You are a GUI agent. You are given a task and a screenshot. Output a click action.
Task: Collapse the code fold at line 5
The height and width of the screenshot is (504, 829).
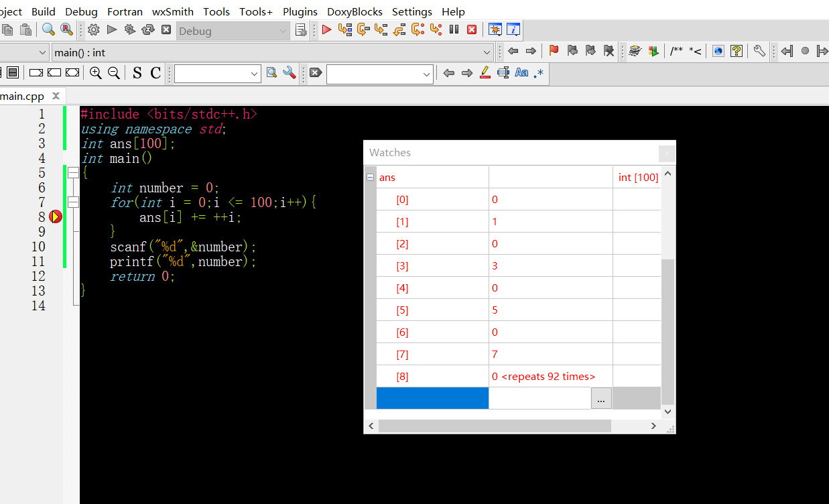click(x=73, y=173)
